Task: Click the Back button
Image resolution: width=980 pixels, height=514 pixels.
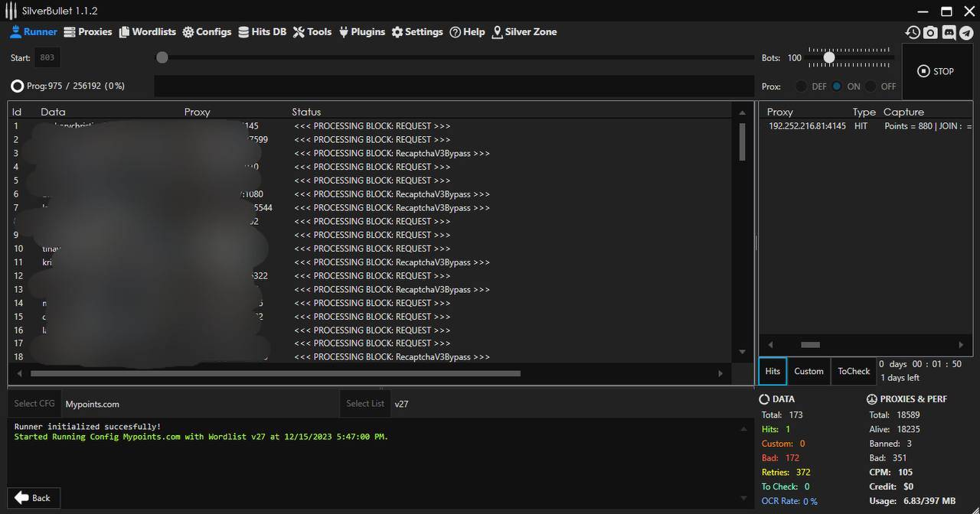Action: tap(33, 498)
